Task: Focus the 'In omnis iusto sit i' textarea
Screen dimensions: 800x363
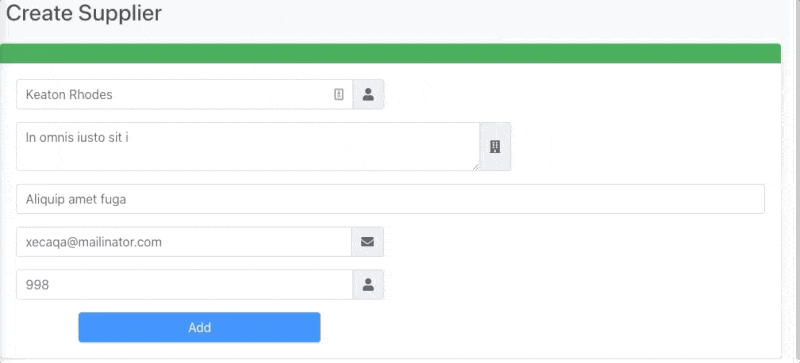Action: tap(248, 147)
